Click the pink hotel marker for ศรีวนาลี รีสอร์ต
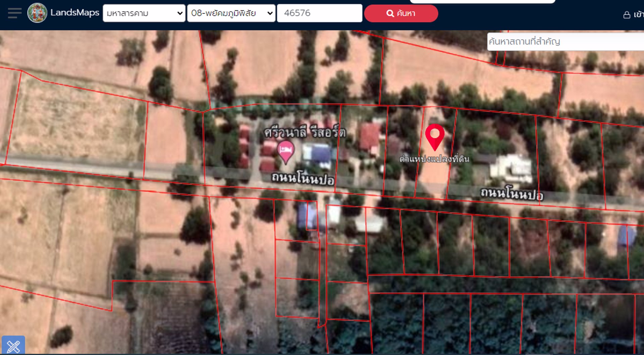The width and height of the screenshot is (644, 355). (286, 151)
